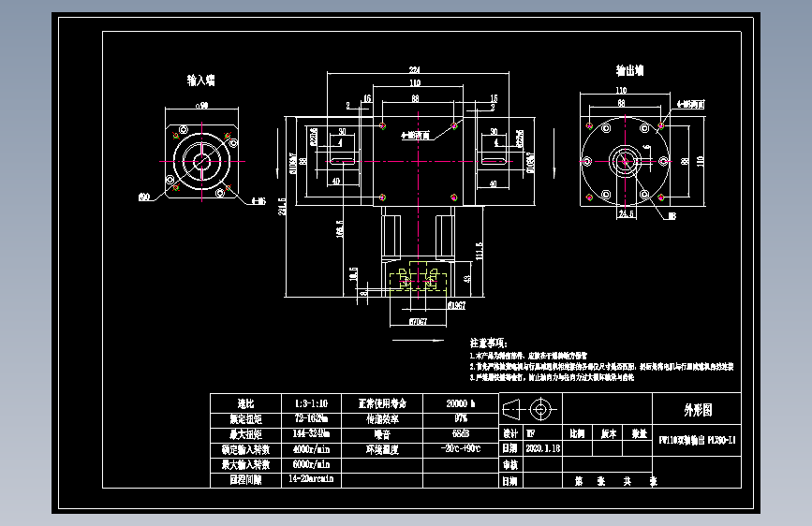Viewport: 812px width, 526px height.
Task: Select the 速比 table cell
Action: (x=245, y=403)
